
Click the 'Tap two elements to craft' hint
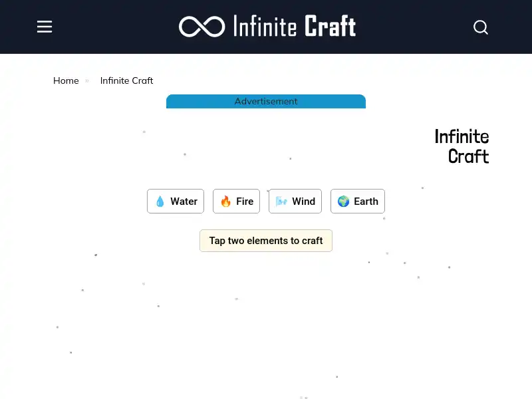(x=266, y=241)
